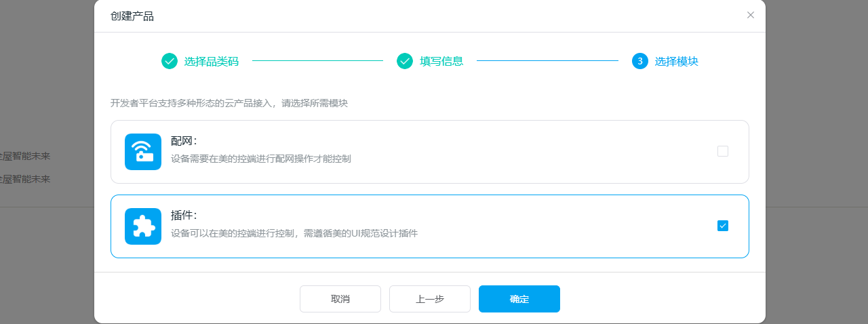Viewport: 868px width, 324px height.
Task: Confirm with the blue 确定 button
Action: coord(519,299)
